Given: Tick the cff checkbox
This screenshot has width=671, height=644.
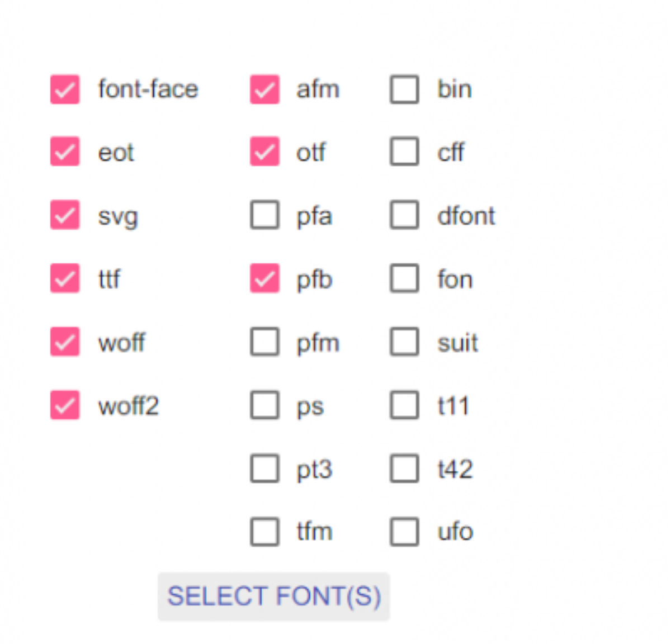Looking at the screenshot, I should tap(404, 152).
